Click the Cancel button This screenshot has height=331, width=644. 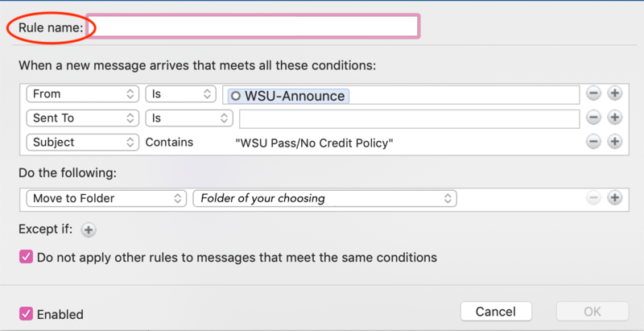pos(496,312)
